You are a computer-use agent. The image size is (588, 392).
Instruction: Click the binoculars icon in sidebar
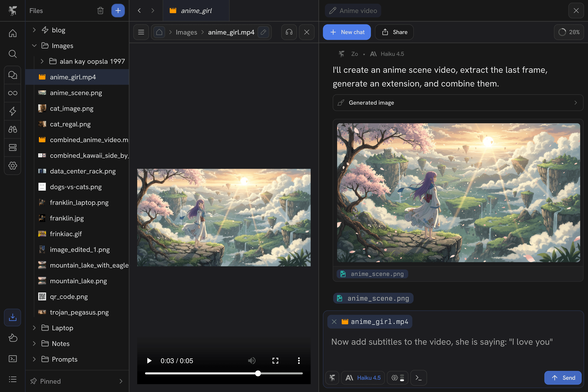(x=13, y=129)
